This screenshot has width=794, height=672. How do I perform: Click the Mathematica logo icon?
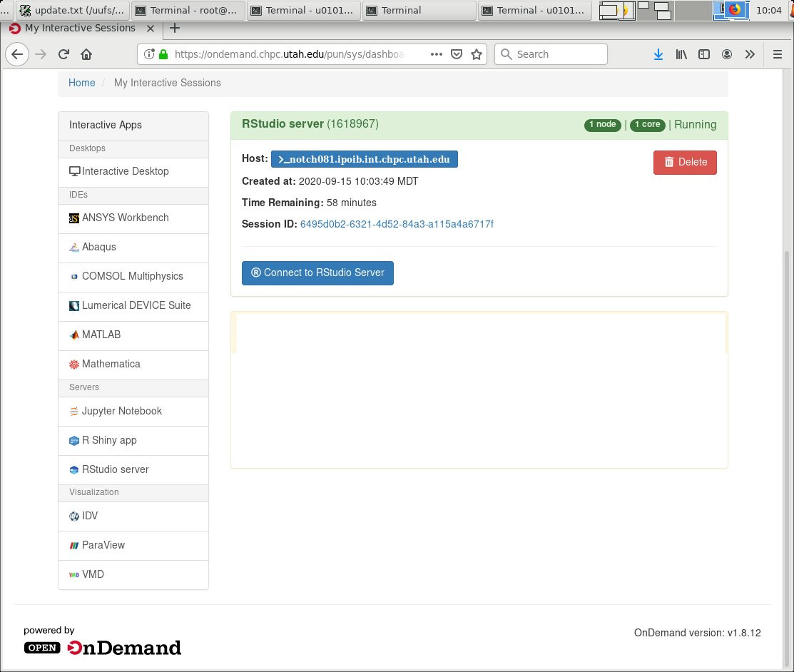[74, 364]
